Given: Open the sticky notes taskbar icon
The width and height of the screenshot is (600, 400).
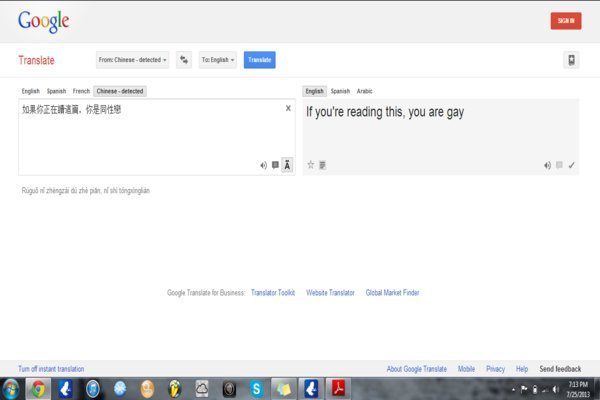Looking at the screenshot, I should 284,389.
